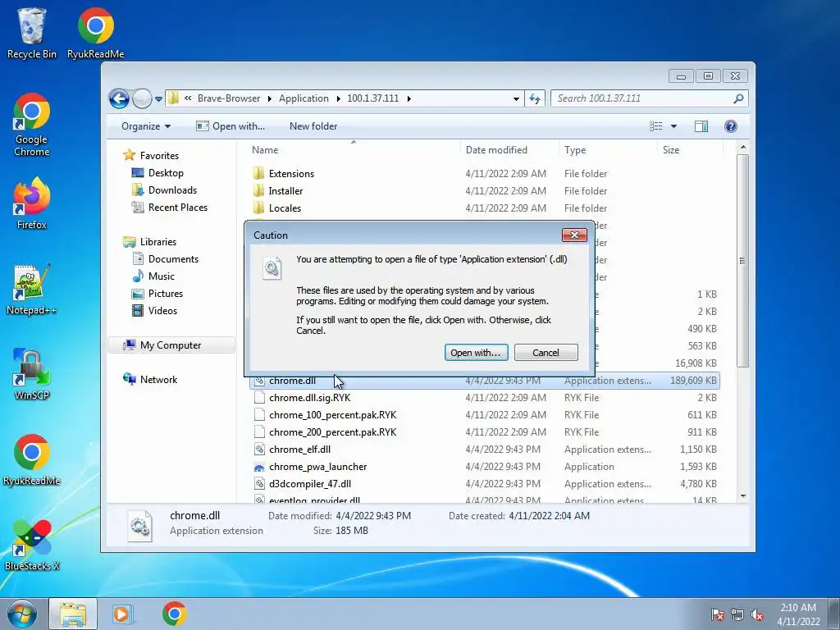The image size is (840, 630).
Task: Open the Organize dropdown menu
Action: point(146,126)
